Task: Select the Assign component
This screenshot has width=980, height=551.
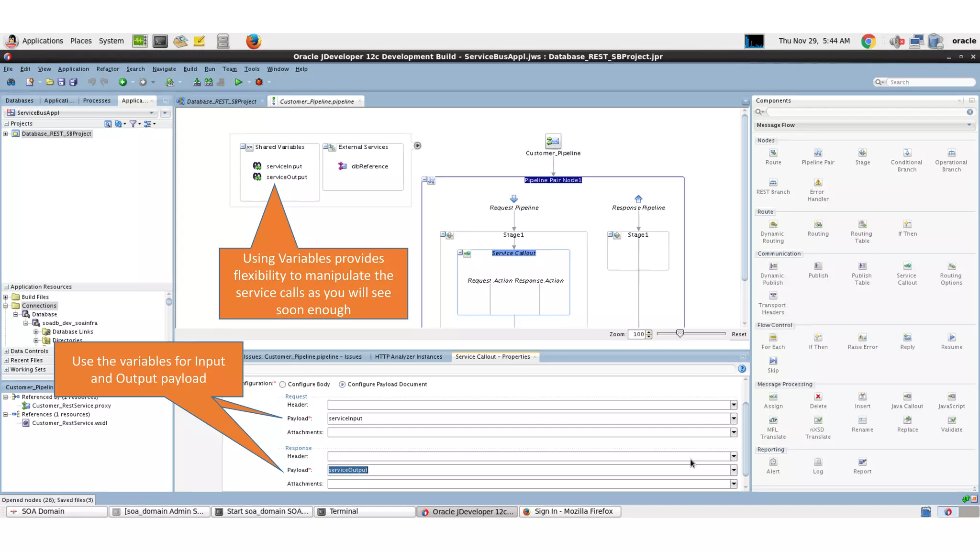Action: (773, 401)
